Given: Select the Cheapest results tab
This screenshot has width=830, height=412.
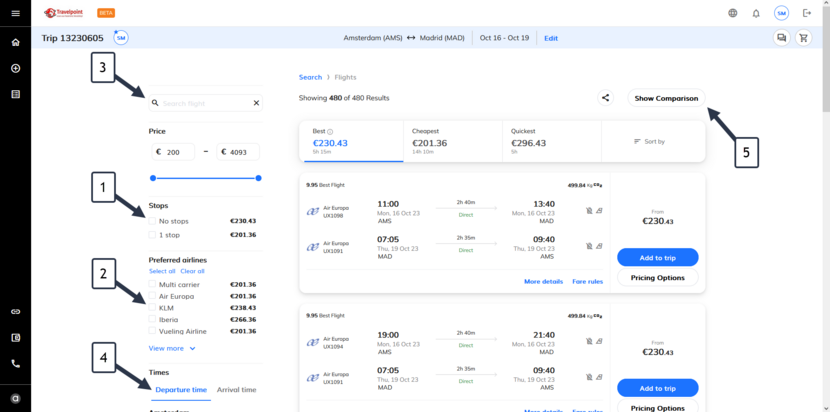Looking at the screenshot, I should pyautogui.click(x=453, y=141).
